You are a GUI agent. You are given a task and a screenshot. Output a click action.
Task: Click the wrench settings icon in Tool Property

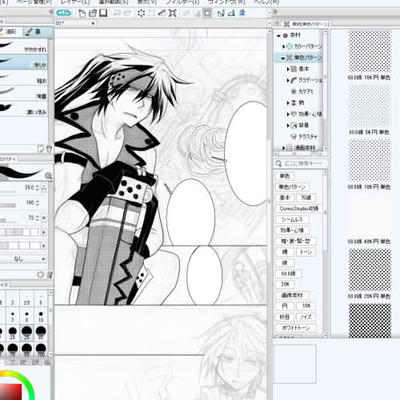(50, 274)
